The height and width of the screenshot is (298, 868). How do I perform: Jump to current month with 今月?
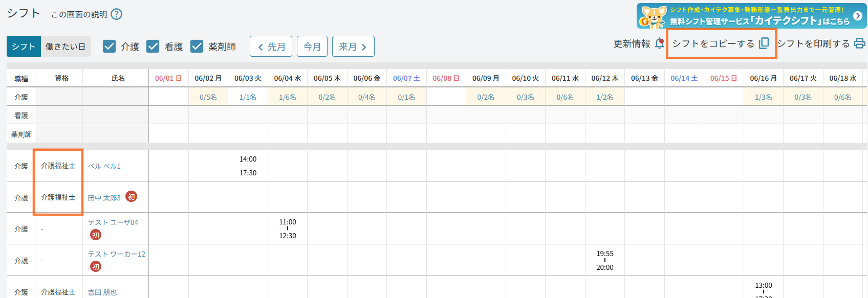pos(312,47)
